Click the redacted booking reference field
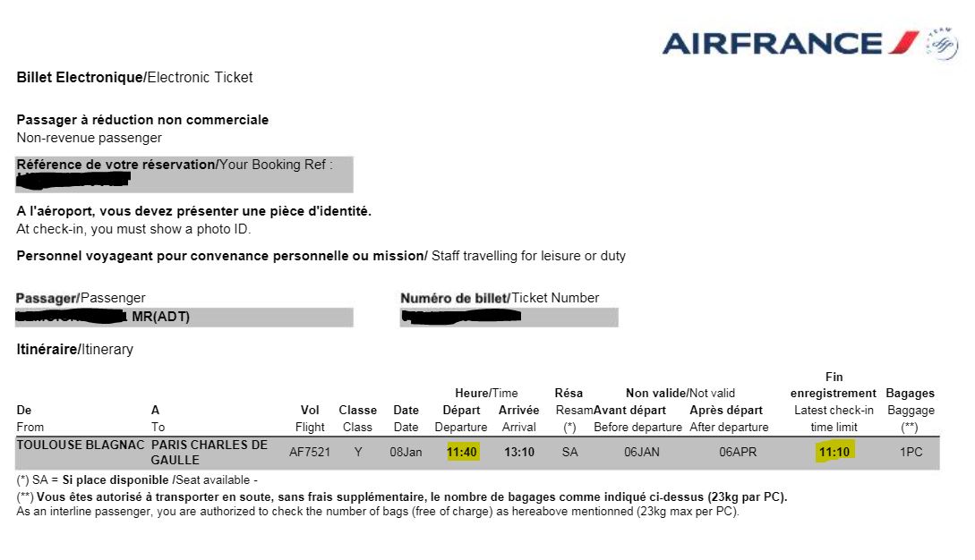This screenshot has height=560, width=975. click(x=184, y=174)
